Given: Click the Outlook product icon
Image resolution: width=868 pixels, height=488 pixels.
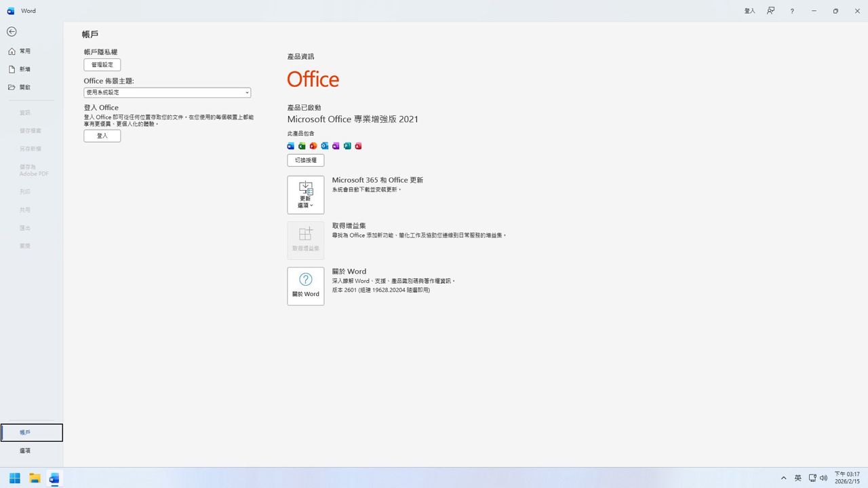Looking at the screenshot, I should 324,146.
